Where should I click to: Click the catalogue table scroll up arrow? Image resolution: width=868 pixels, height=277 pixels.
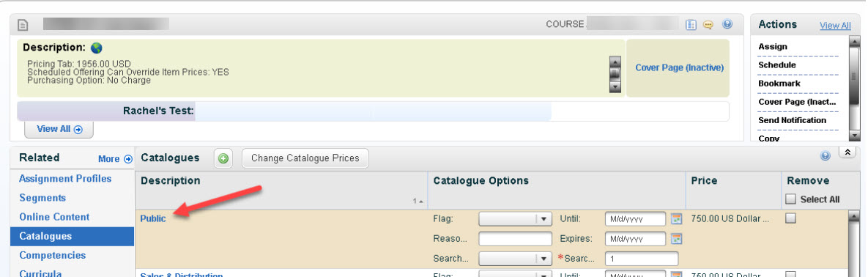click(x=853, y=217)
